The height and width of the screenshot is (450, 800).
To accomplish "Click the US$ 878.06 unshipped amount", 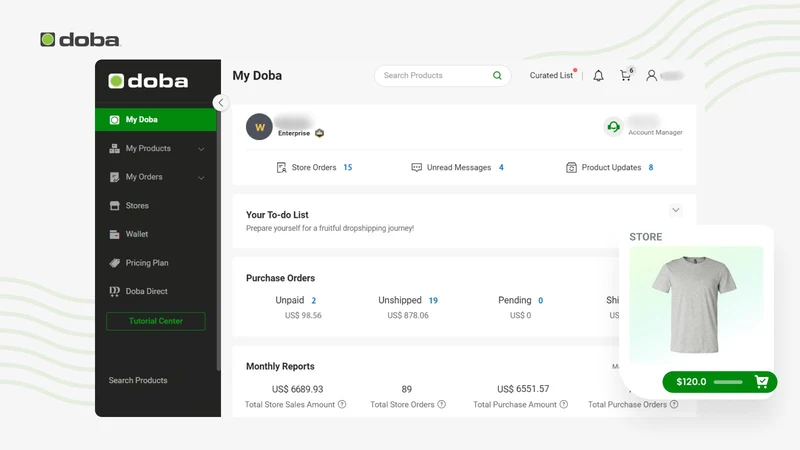I will 408,315.
